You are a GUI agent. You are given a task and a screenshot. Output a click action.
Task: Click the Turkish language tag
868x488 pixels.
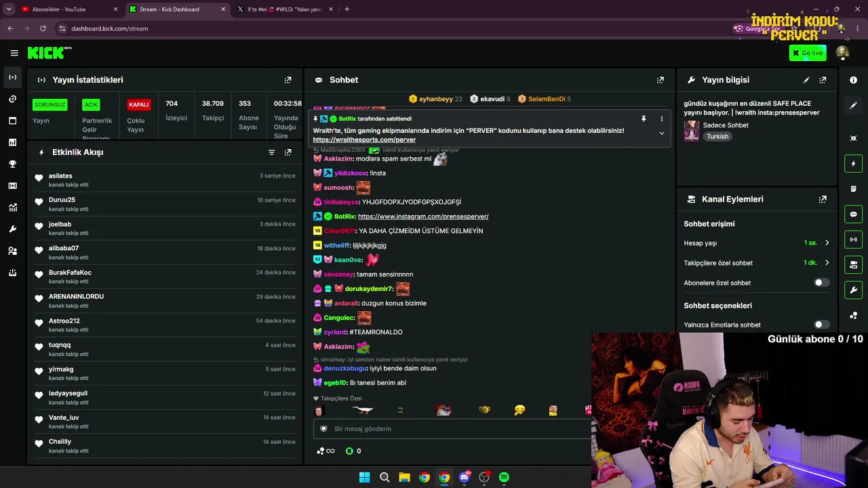point(717,136)
